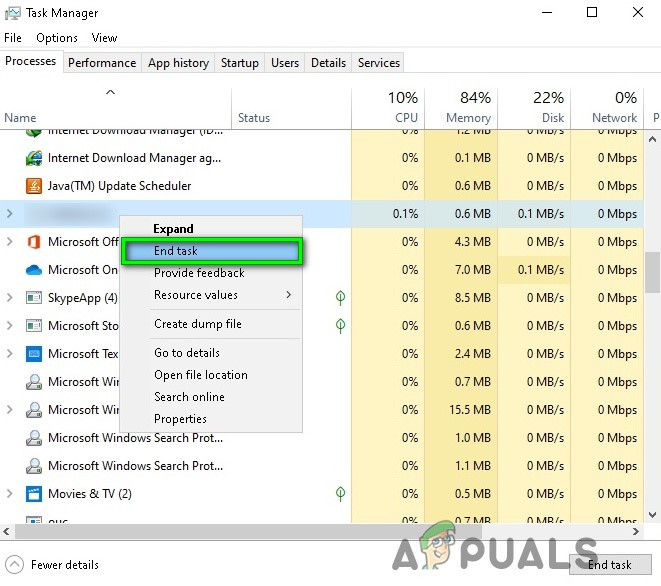Open the Options menu
Image resolution: width=661 pixels, height=586 pixels.
coord(57,38)
